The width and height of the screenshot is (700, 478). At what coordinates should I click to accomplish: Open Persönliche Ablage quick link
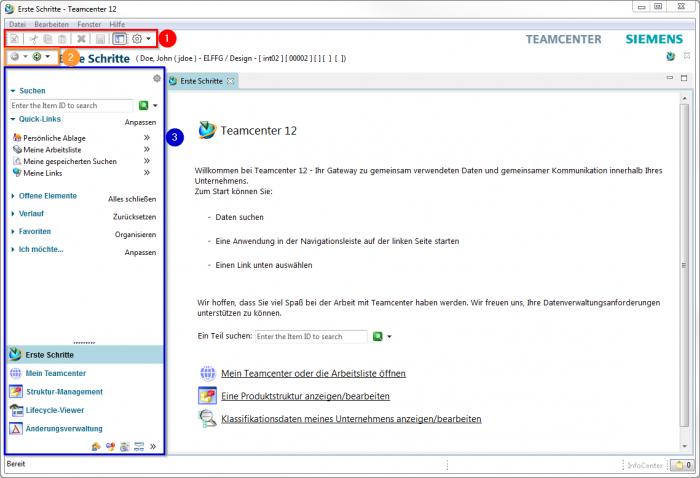[x=49, y=137]
